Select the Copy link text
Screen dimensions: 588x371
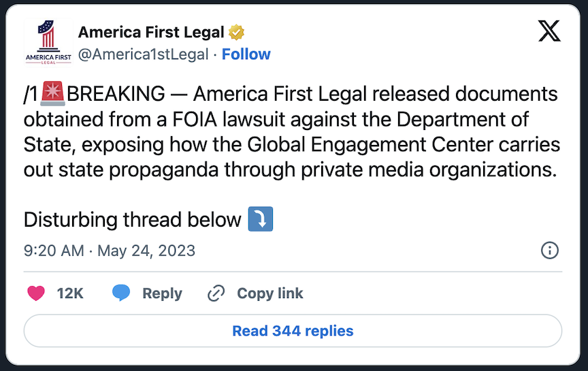coord(269,293)
